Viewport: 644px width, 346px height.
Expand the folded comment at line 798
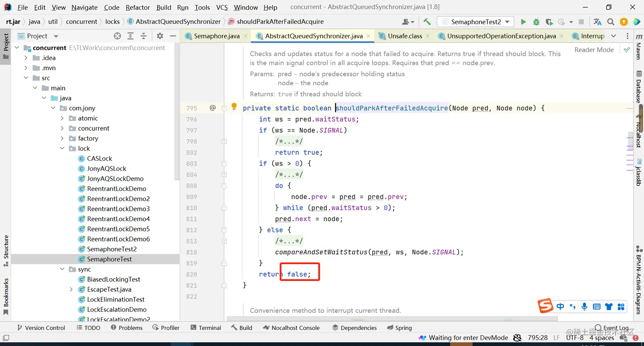point(224,141)
